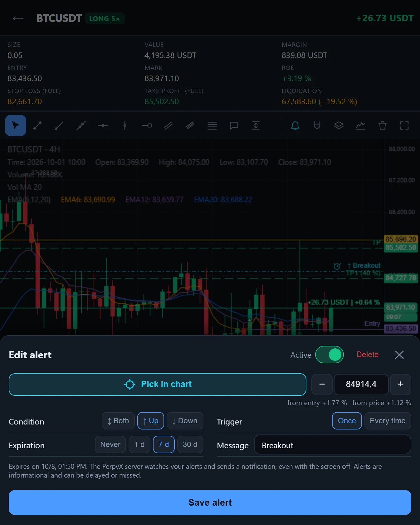This screenshot has width=420, height=525.
Task: Set Condition to Both
Action: point(118,421)
